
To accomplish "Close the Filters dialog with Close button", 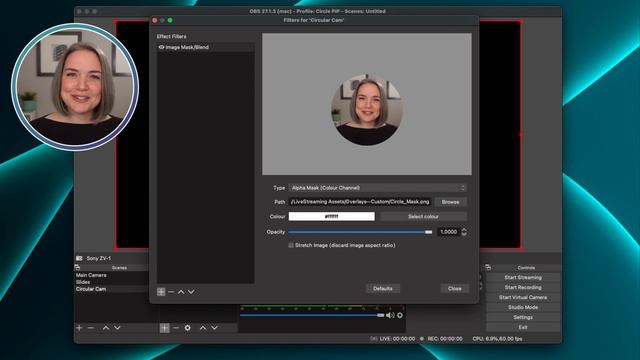I will 454,289.
